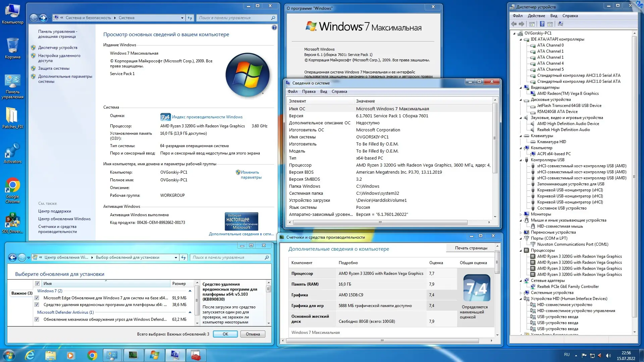
Task: Toggle select-all checkbox beside Имя column
Action: pyautogui.click(x=37, y=284)
